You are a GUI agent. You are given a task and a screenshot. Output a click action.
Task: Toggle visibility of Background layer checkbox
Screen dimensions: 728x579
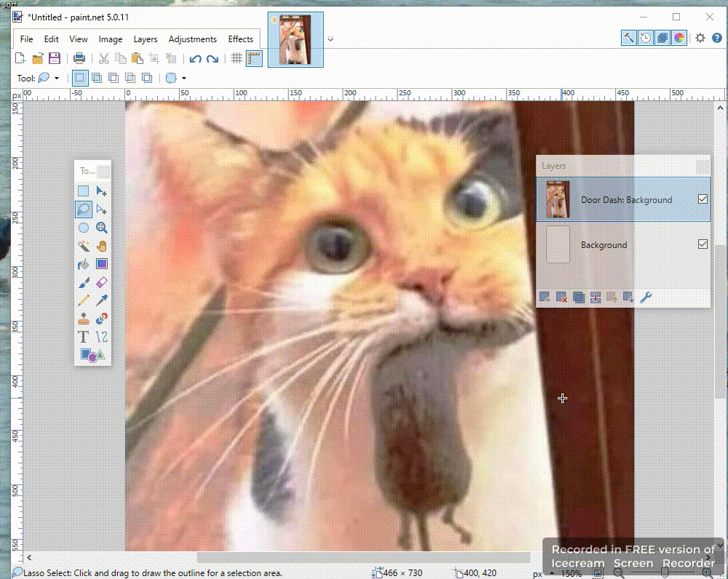coord(703,244)
